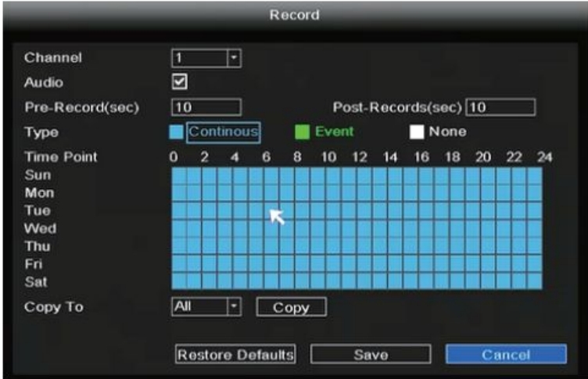Click the Pre-Record seconds input field
The height and width of the screenshot is (379, 588).
coord(206,108)
